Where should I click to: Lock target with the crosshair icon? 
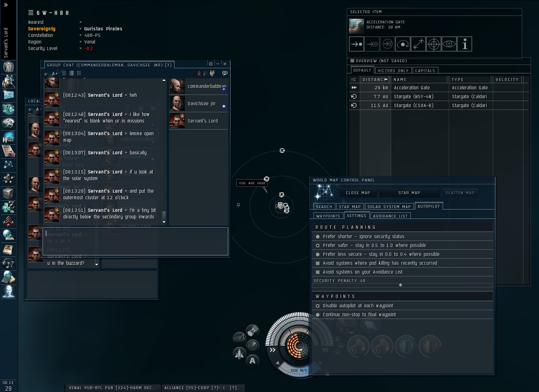(434, 44)
